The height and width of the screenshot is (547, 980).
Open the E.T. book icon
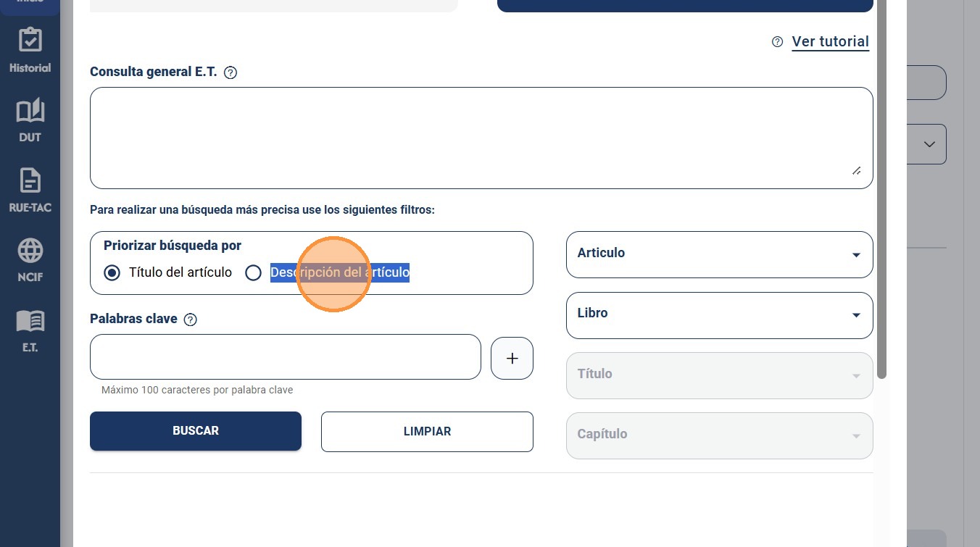coord(30,320)
